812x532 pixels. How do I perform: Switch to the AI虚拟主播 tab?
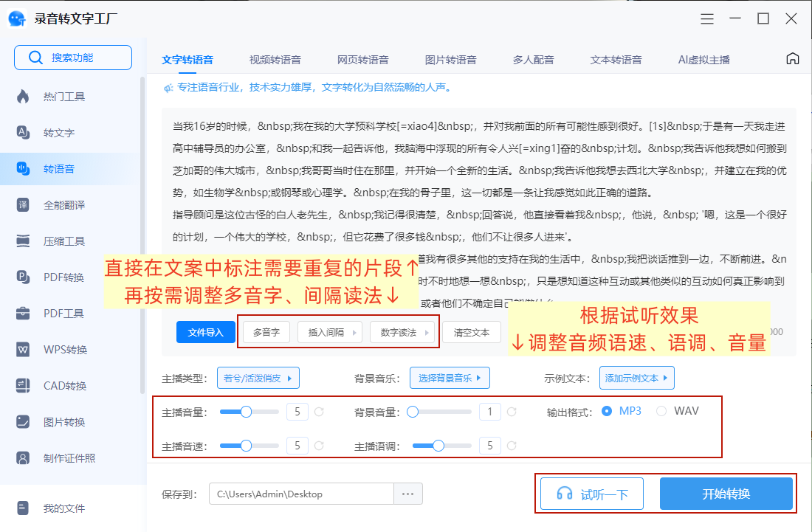pyautogui.click(x=703, y=60)
